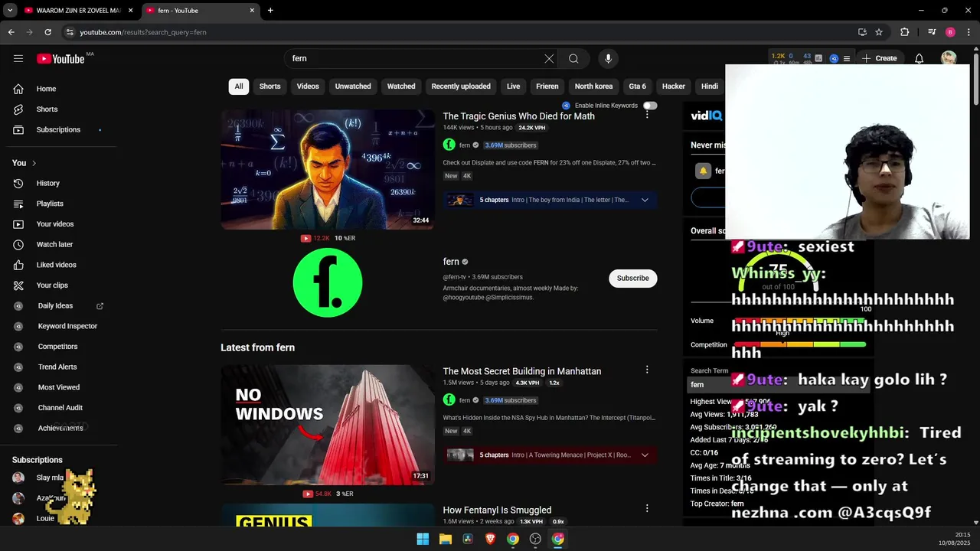The height and width of the screenshot is (551, 980).
Task: Clear the search box with X icon
Action: 549,58
